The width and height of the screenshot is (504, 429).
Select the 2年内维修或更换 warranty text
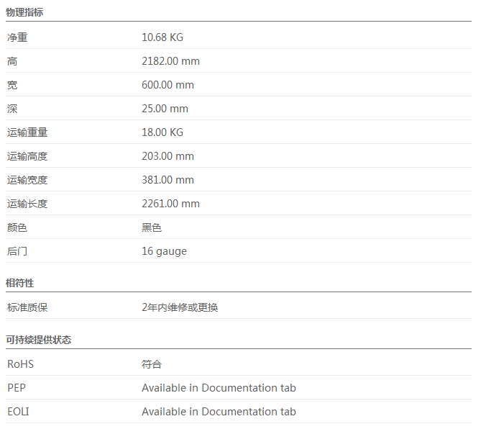click(x=180, y=307)
